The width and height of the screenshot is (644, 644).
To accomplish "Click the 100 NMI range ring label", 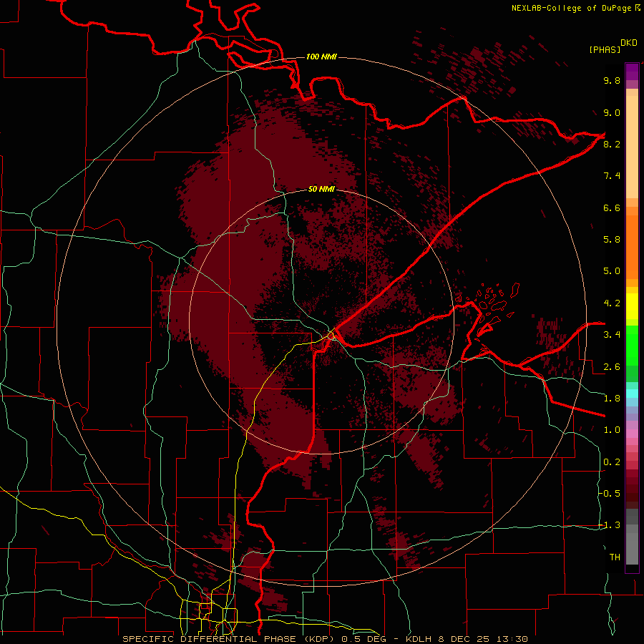I will (321, 57).
